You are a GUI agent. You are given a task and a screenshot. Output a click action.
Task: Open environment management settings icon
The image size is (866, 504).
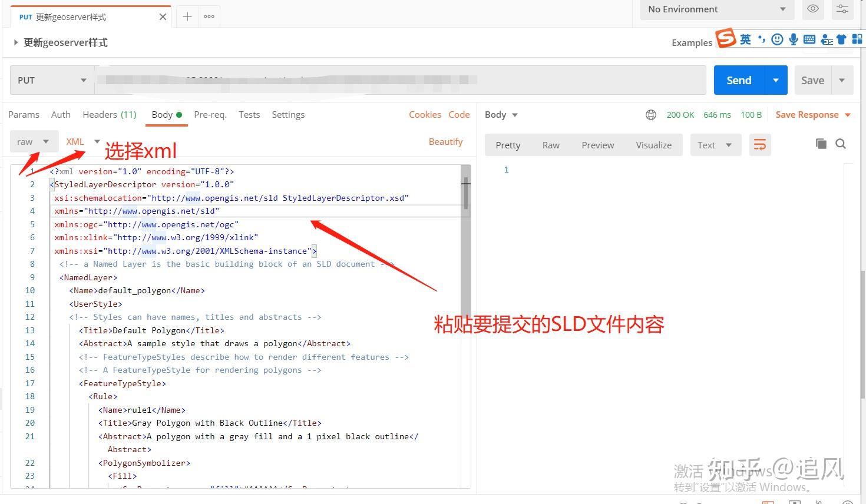842,9
